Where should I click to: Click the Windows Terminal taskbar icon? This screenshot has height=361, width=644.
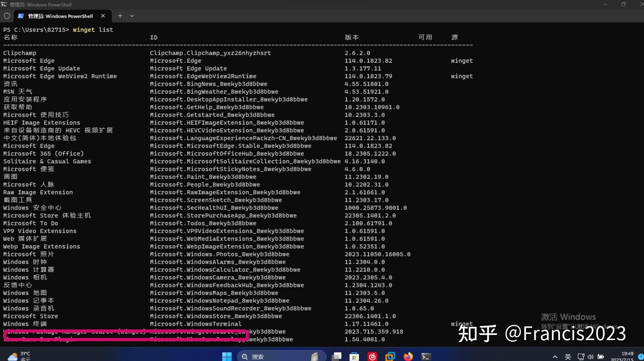point(426,356)
